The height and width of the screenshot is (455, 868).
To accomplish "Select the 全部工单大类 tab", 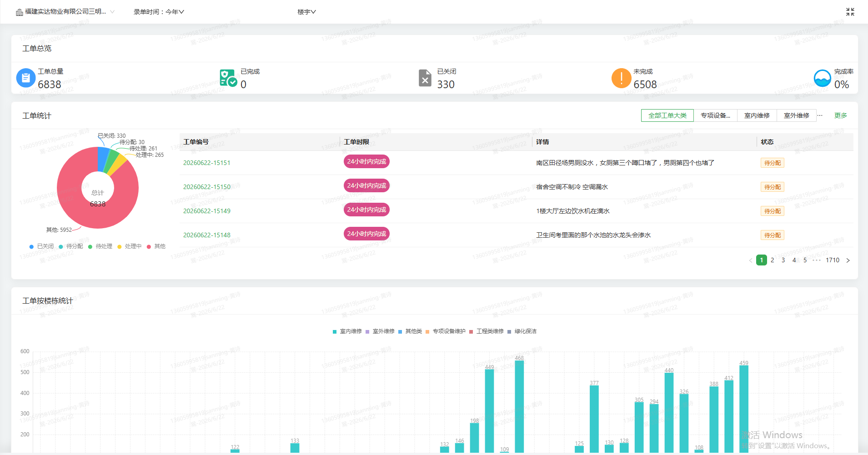I will pos(667,115).
